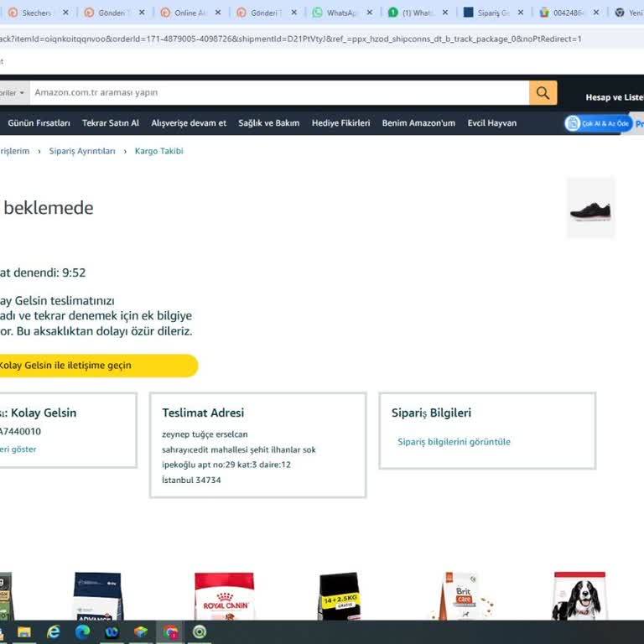Switch to the Sipariş G... tab
Viewport: 644px width, 644px height.
[x=492, y=13]
